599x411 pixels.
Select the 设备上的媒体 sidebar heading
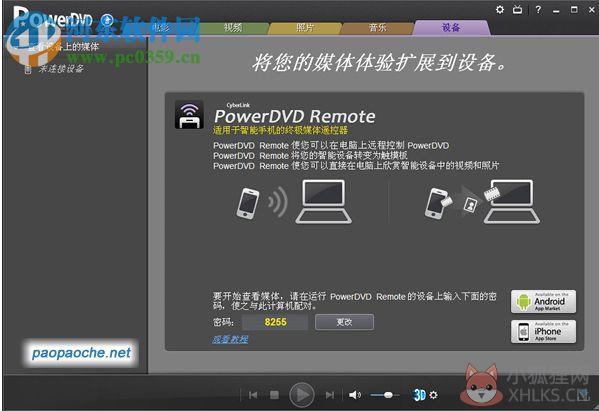tap(63, 47)
